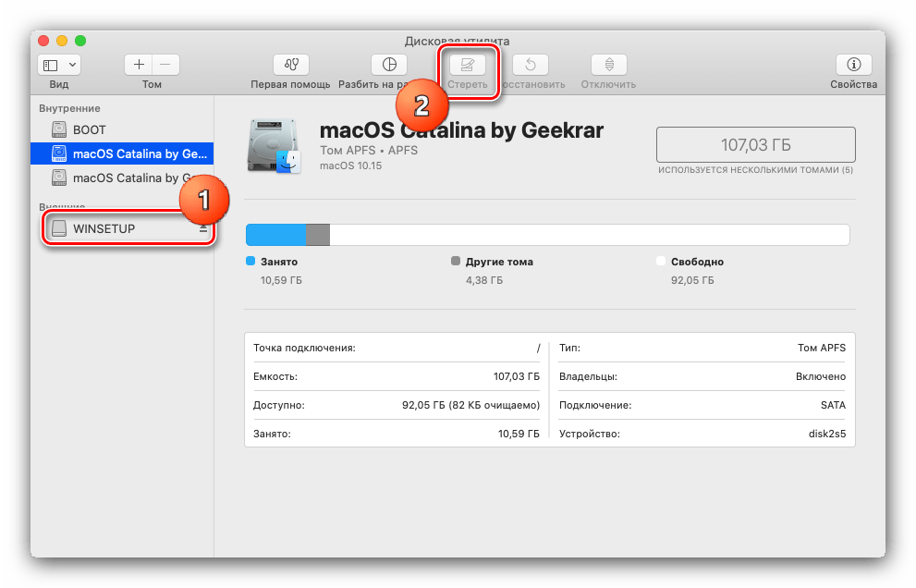916x588 pixels.
Task: Select the third macOS Catalina volume row
Action: (122, 178)
